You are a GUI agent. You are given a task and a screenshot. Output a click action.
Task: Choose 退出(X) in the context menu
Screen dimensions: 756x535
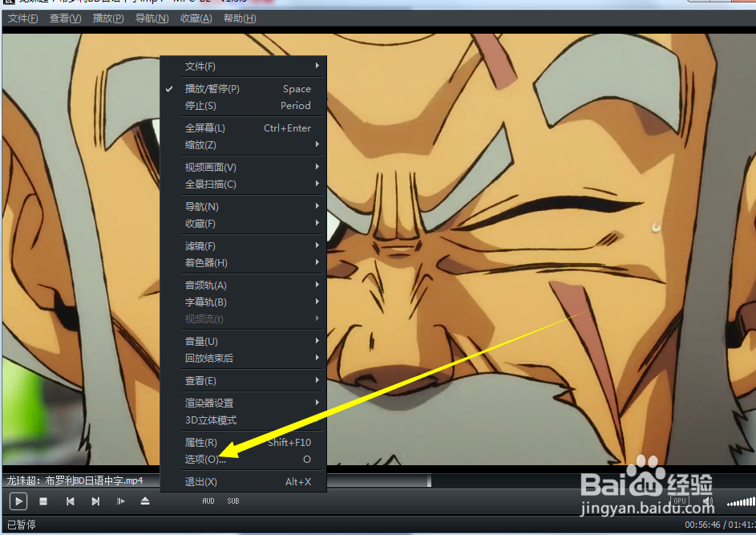(x=244, y=482)
